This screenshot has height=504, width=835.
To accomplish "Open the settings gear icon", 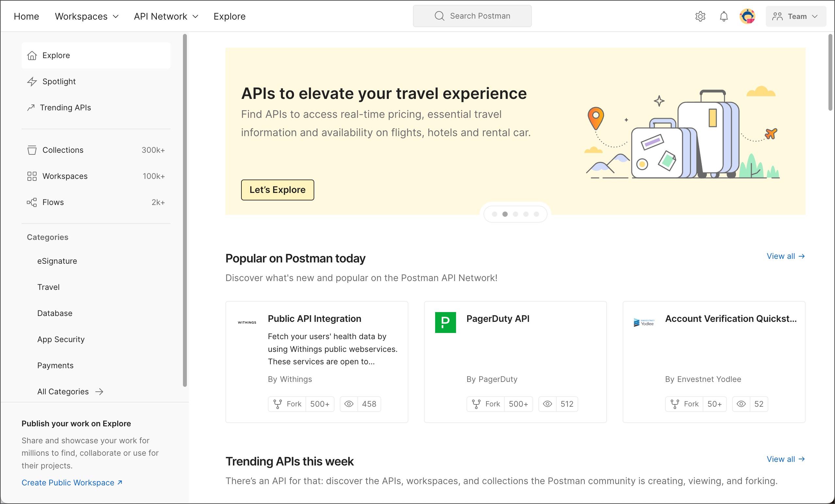I will pyautogui.click(x=700, y=16).
